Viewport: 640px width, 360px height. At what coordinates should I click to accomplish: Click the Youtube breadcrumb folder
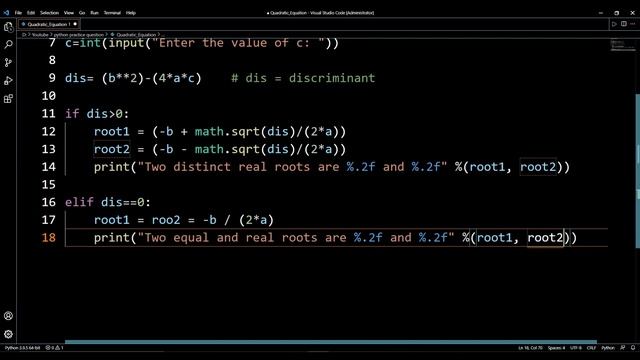tap(40, 35)
